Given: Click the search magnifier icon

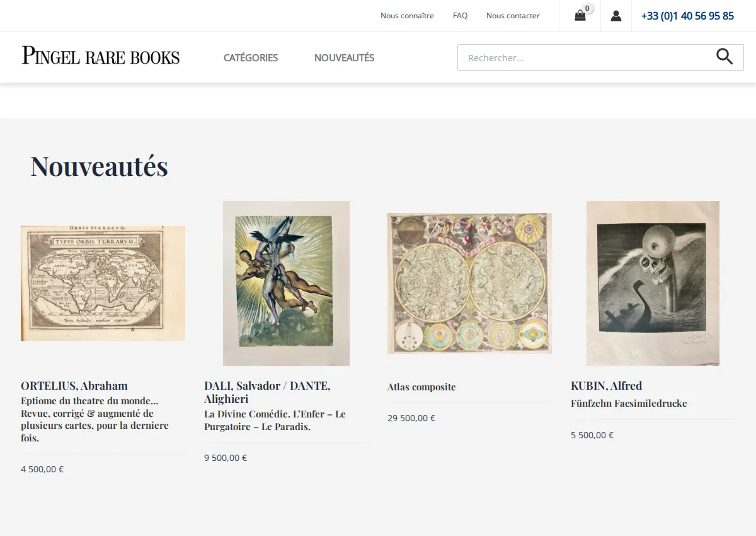Looking at the screenshot, I should (724, 57).
